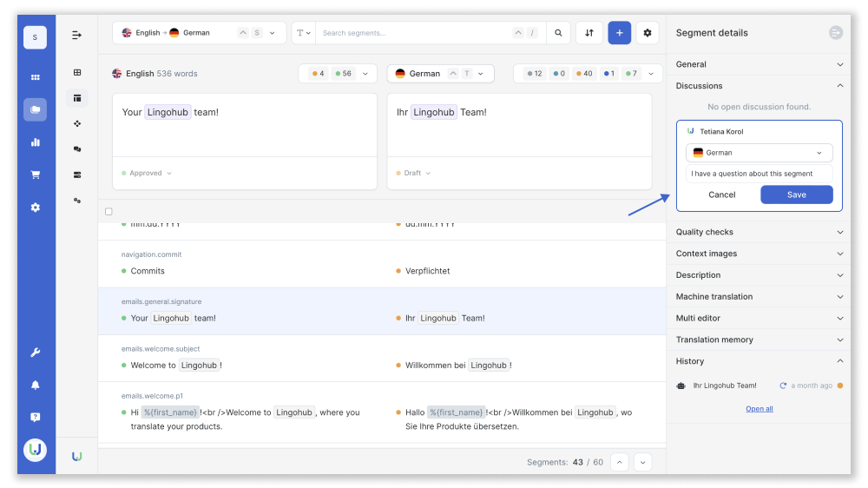868x488 pixels.
Task: Expand the German status counts dropdown
Action: 588,73
